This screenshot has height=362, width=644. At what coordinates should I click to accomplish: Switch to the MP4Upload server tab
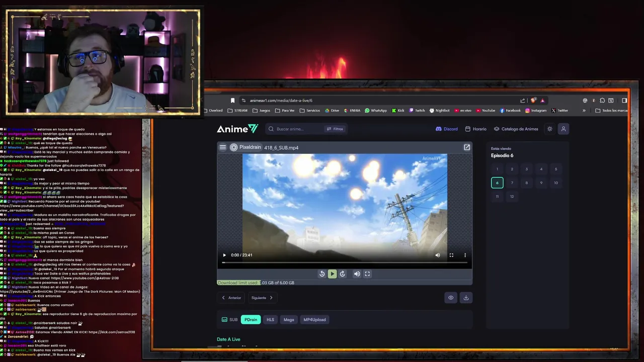[314, 320]
